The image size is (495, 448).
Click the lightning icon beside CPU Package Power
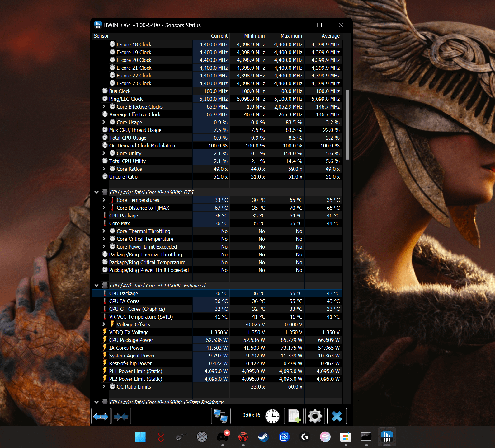click(x=105, y=340)
